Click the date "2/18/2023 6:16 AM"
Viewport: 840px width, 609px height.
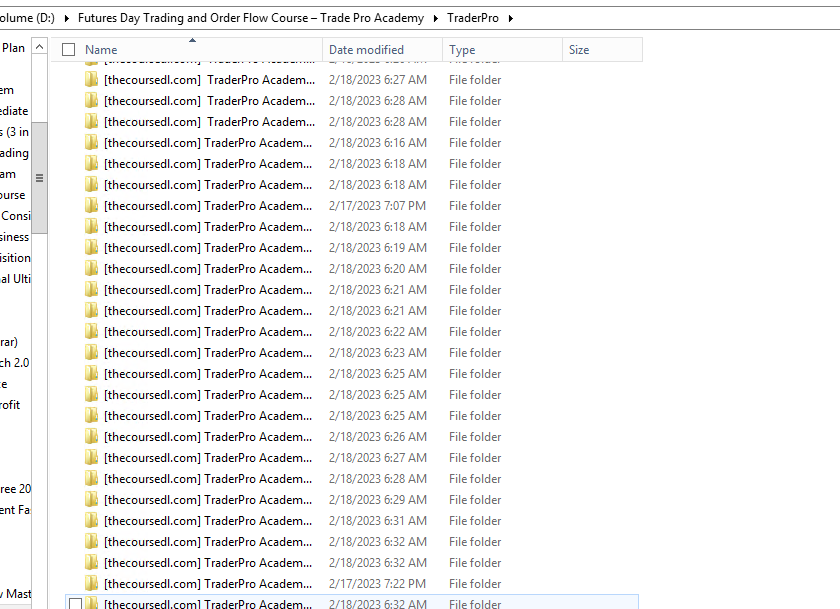click(378, 142)
